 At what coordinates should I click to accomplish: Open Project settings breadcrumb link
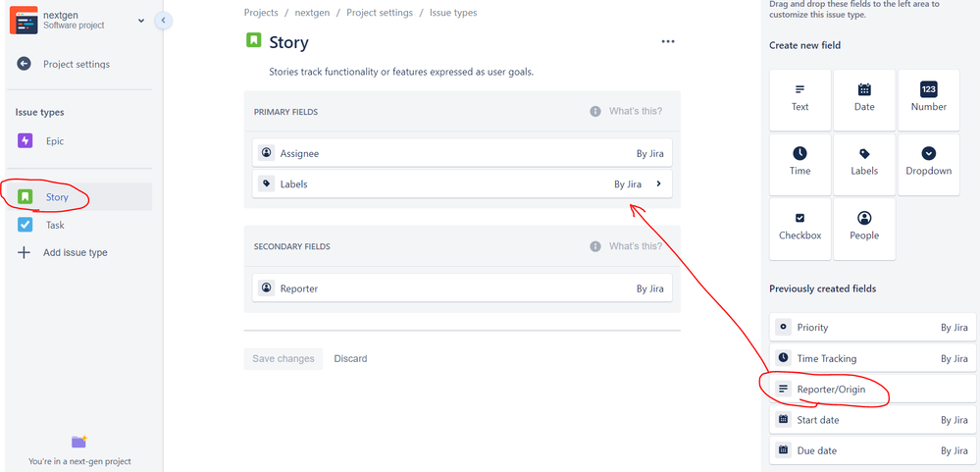(380, 13)
